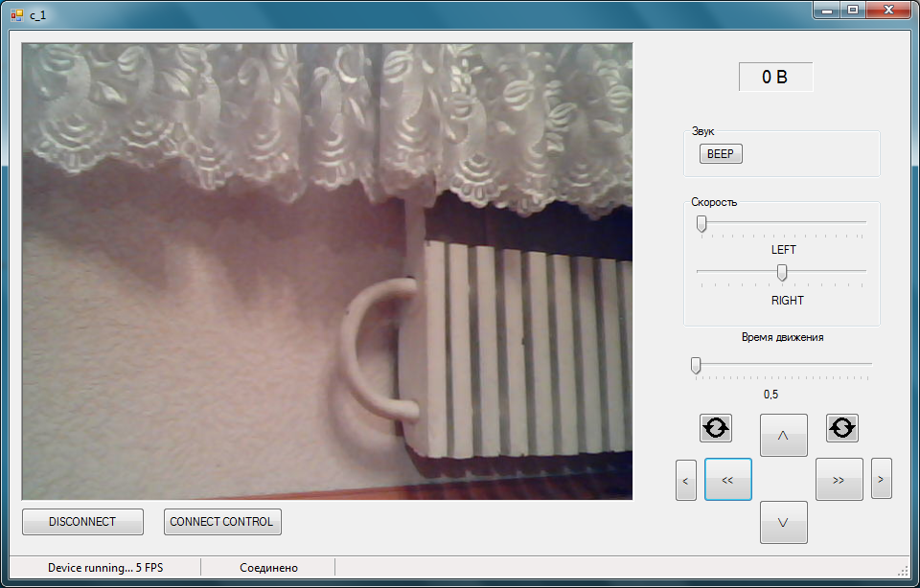The width and height of the screenshot is (920, 588).
Task: Click the double right arrow >> button
Action: (x=839, y=480)
